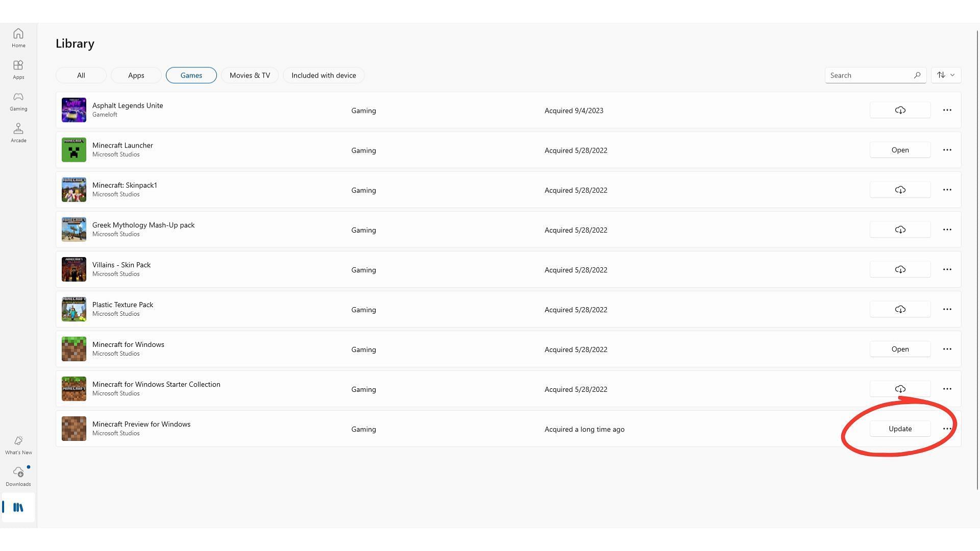Select Movies and TV filter tab
Image resolution: width=980 pixels, height=551 pixels.
[x=250, y=74]
